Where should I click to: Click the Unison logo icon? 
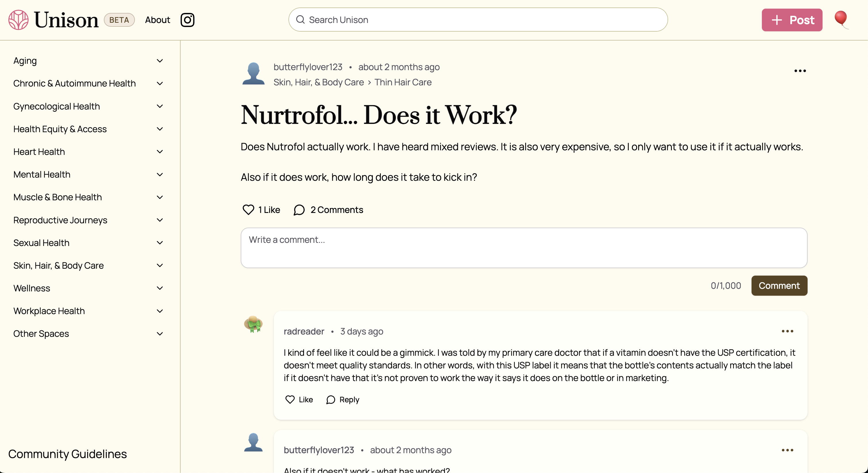point(18,20)
